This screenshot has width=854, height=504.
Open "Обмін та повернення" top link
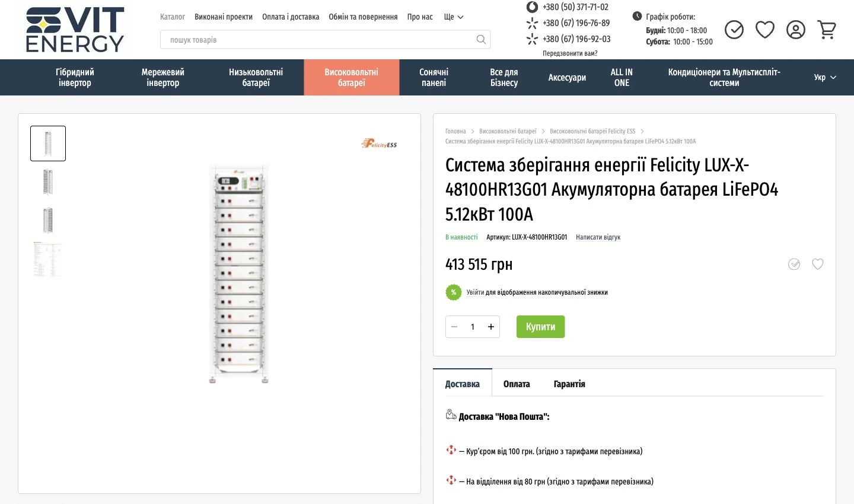click(363, 17)
